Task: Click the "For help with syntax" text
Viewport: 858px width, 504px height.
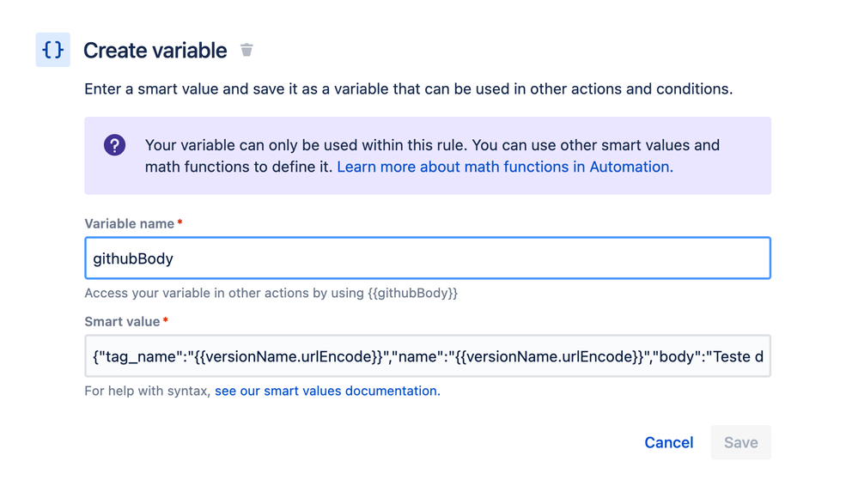Action: [148, 391]
